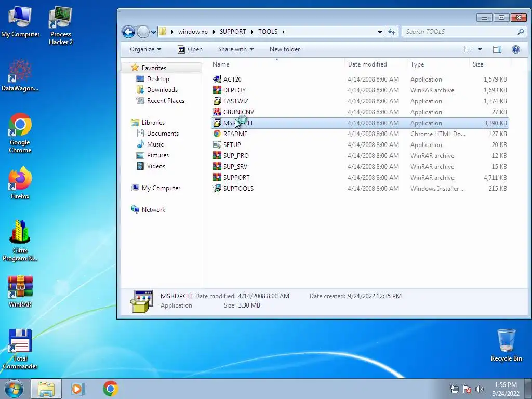Launch the Total Commander desktop shortcut
The image size is (532, 399).
[x=20, y=349]
